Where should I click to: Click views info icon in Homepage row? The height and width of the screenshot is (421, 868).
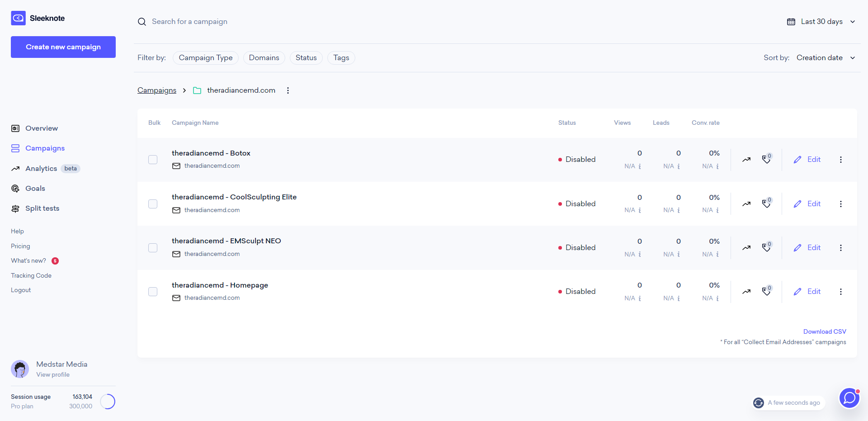pyautogui.click(x=640, y=298)
